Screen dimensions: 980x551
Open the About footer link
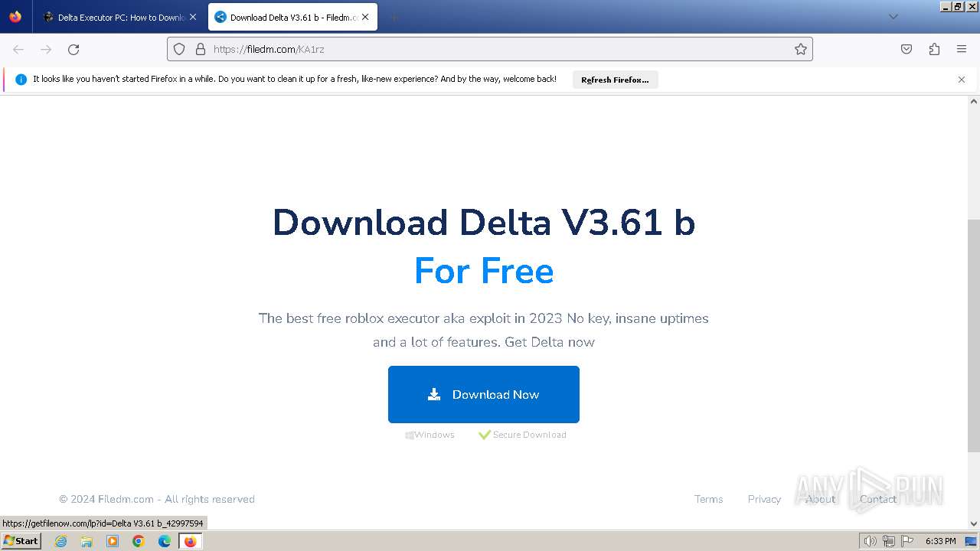click(x=820, y=499)
